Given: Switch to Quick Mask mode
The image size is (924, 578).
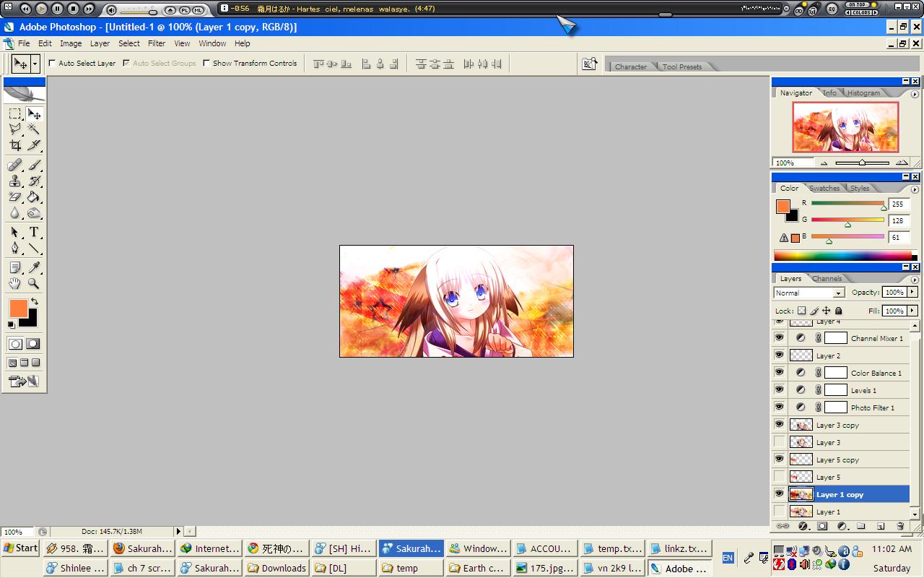Looking at the screenshot, I should [x=33, y=344].
